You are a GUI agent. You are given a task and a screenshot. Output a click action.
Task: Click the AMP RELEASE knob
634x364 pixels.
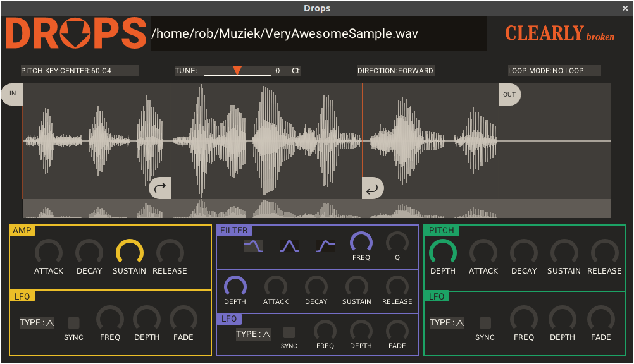click(x=170, y=252)
